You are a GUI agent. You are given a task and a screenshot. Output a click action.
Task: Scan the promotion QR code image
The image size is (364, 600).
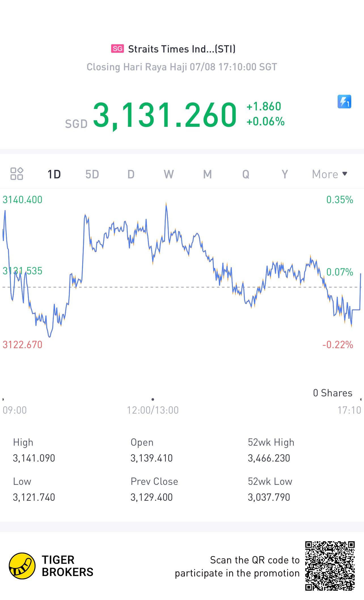330,566
